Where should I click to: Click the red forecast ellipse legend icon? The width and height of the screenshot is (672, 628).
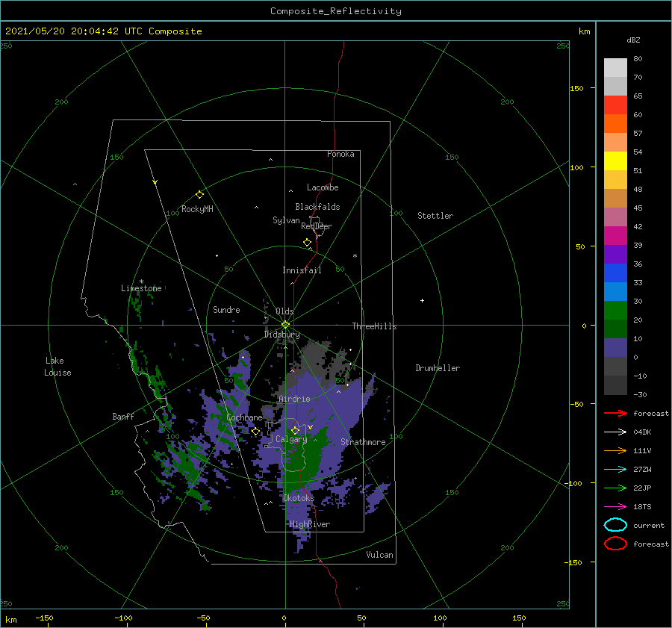click(615, 544)
